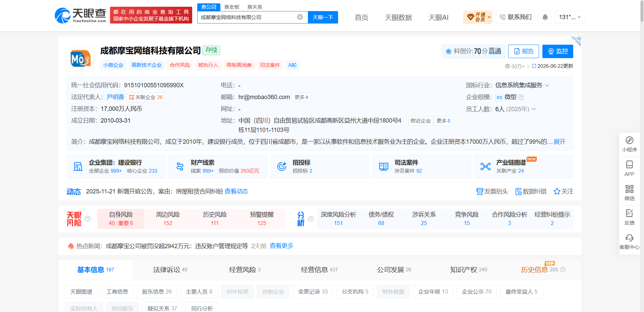Clear the search box text
This screenshot has width=644, height=312.
[300, 17]
